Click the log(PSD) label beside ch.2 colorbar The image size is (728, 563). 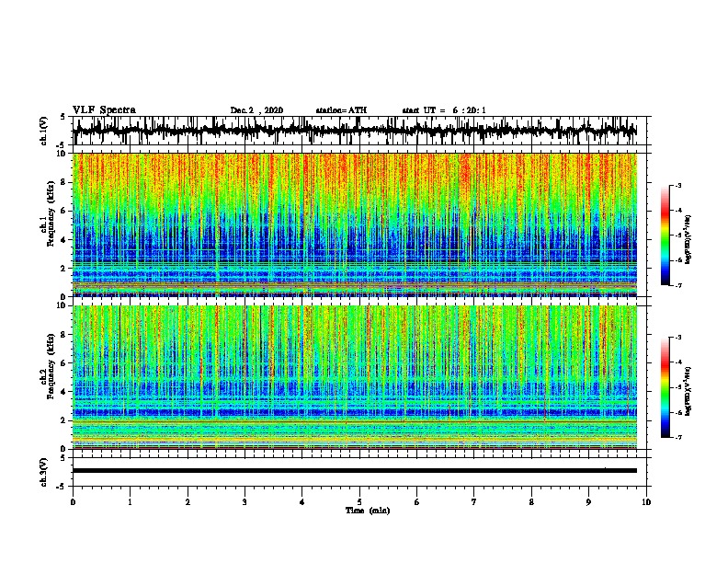pyautogui.click(x=688, y=390)
